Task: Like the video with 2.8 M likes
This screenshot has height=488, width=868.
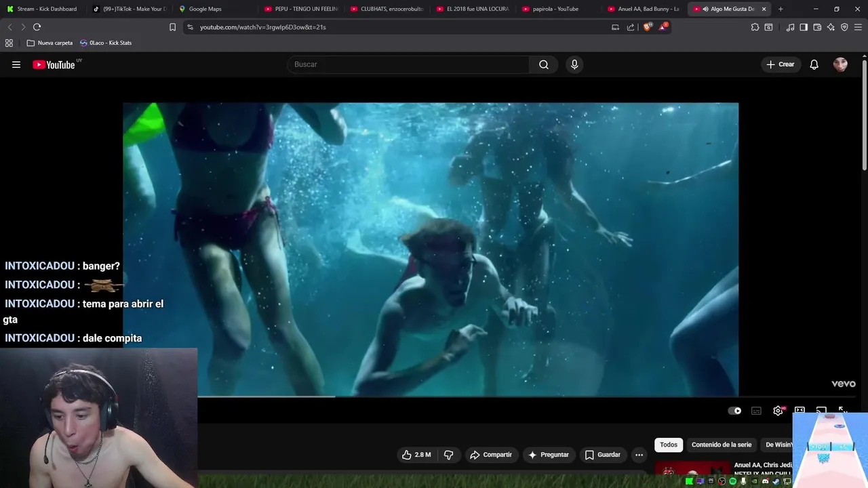Action: pos(417,455)
